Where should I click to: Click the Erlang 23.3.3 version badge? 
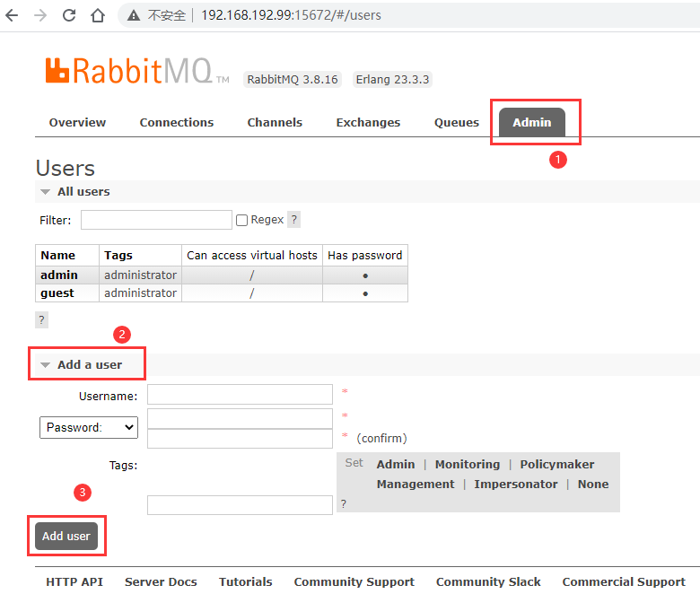(x=392, y=80)
